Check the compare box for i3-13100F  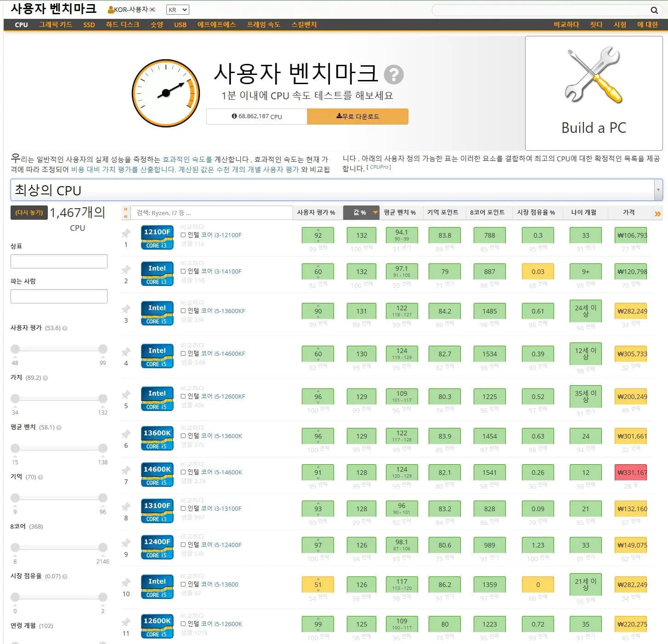click(183, 508)
